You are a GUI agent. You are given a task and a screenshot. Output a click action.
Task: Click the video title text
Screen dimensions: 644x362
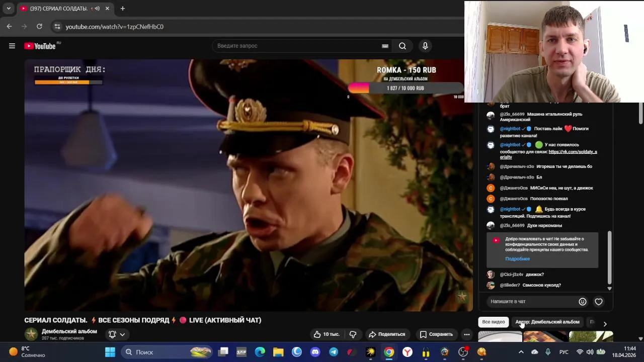[x=143, y=320]
